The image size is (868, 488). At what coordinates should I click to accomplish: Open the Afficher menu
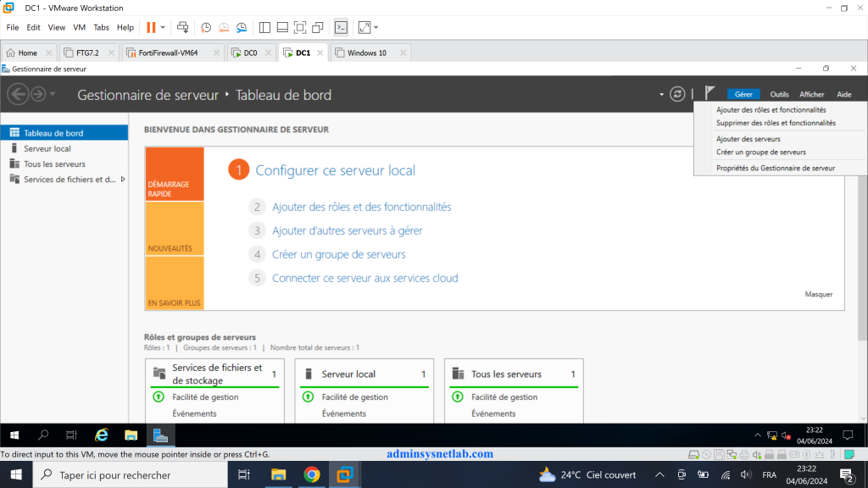point(811,95)
